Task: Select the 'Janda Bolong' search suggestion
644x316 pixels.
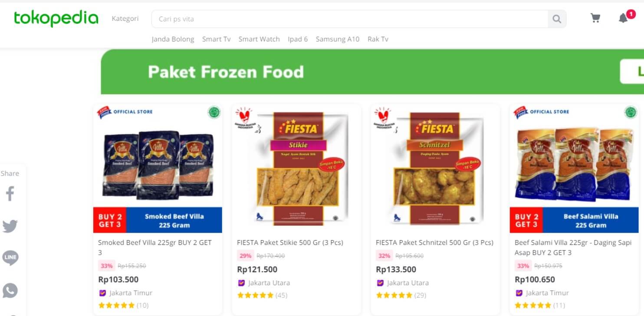Action: [x=173, y=39]
